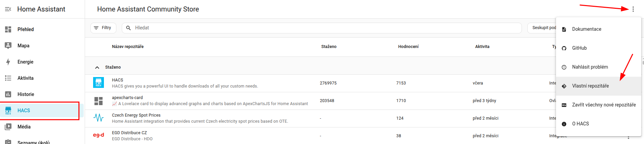Sort by Název repozitáře column header
The image size is (644, 144).
128,47
